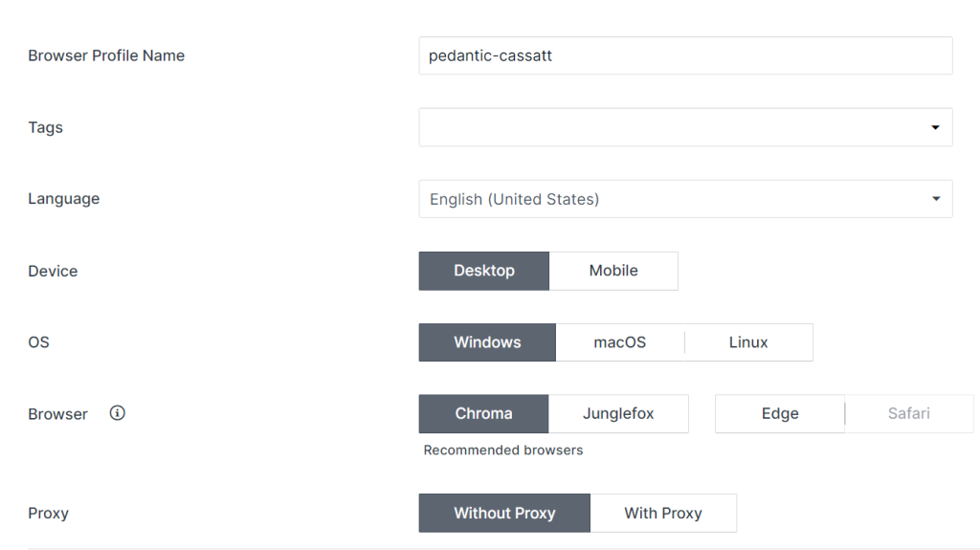Select the Chroma browser

tap(483, 413)
